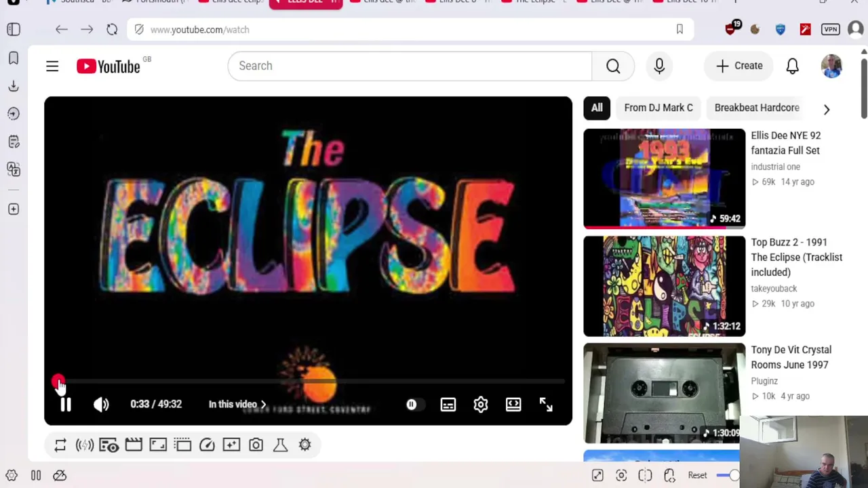868x488 pixels.
Task: Toggle subtitles/closed captions
Action: (448, 405)
